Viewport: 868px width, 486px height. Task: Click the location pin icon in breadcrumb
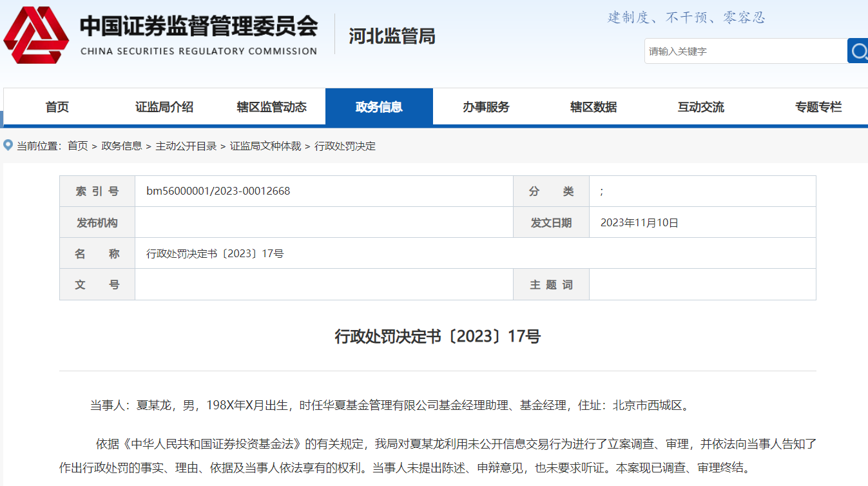point(8,146)
